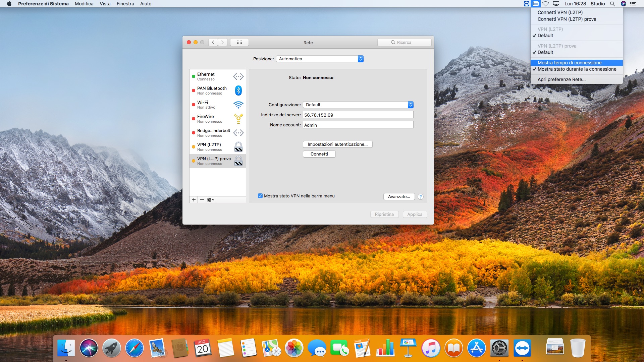Image resolution: width=644 pixels, height=362 pixels.
Task: Click the VPN status icon in menu bar
Action: click(536, 4)
